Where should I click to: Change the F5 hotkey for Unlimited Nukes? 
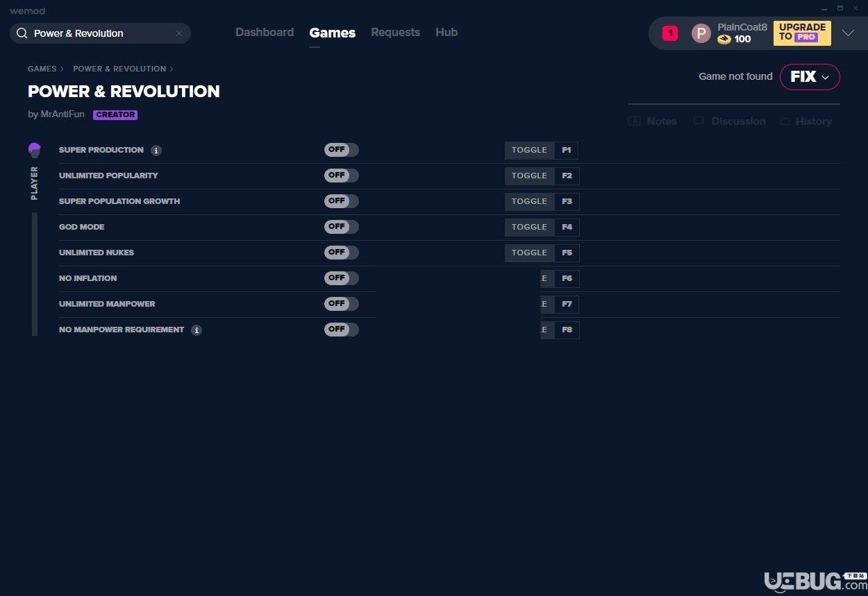[x=567, y=253]
